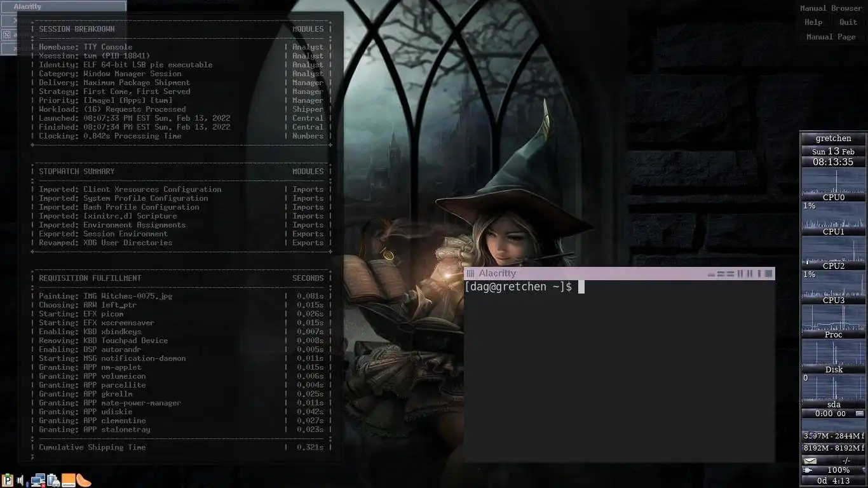This screenshot has width=868, height=488.
Task: Click the SESSION BREAKDOWN heading
Action: (x=77, y=29)
